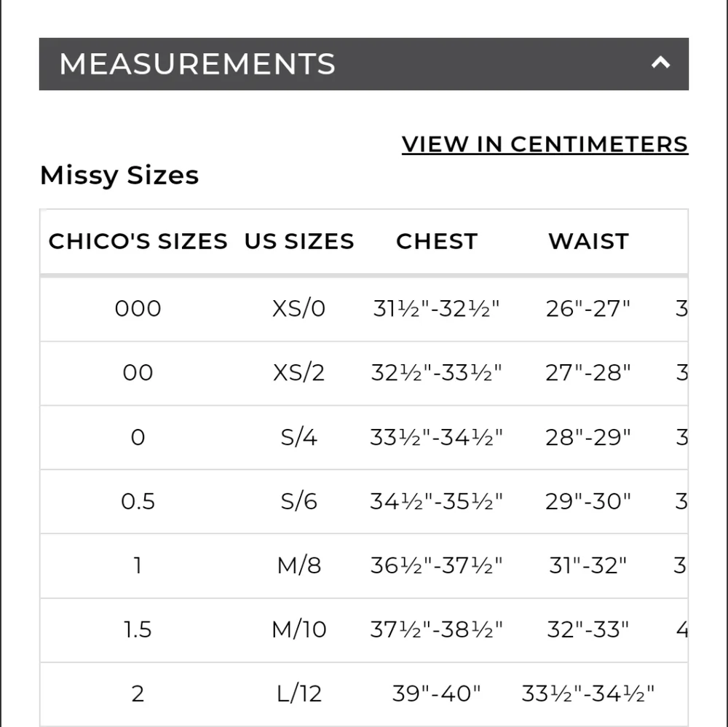This screenshot has width=728, height=727.
Task: Select the Missy Sizes heading
Action: (119, 176)
